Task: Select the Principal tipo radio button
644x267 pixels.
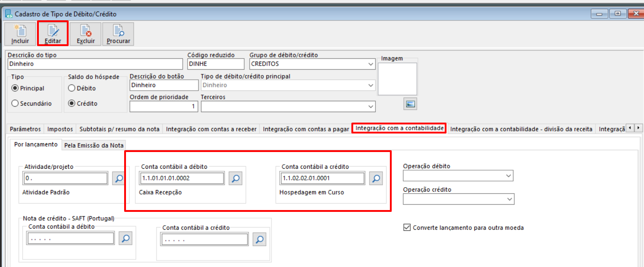Action: pos(15,88)
